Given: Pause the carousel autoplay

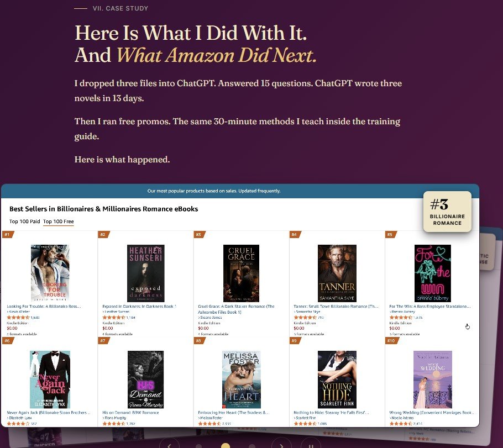Looking at the screenshot, I should coord(311,445).
